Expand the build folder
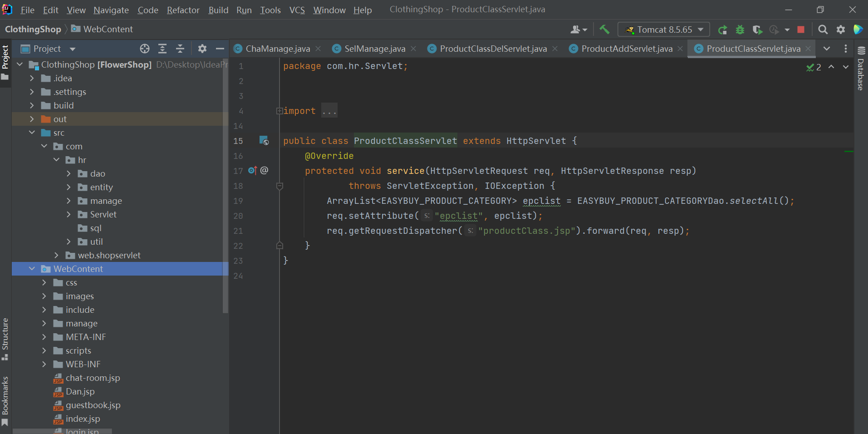Screen dimensions: 868x434 (31, 105)
